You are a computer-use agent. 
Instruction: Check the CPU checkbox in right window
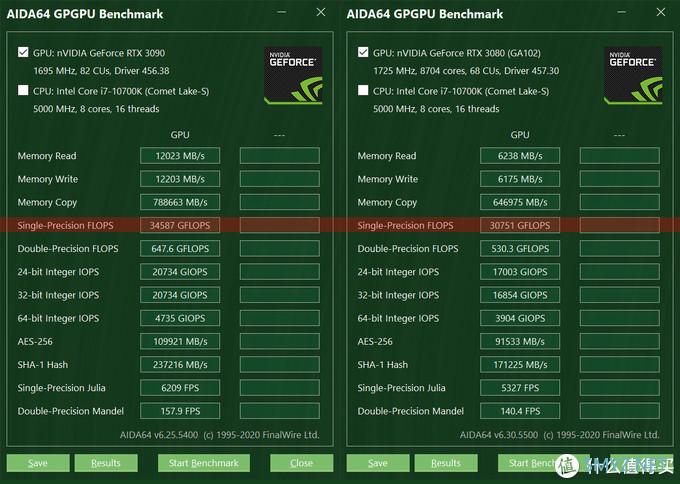coord(363,90)
